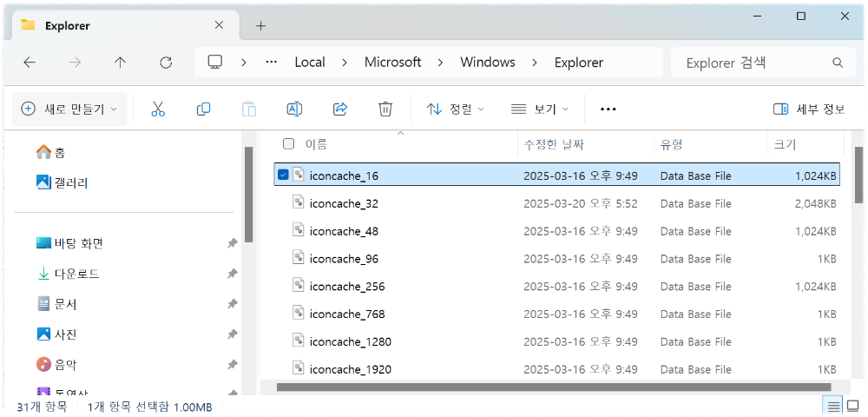Screen dimensions: 868x417
Task: Click the iconcache_1920 file icon
Action: 299,369
